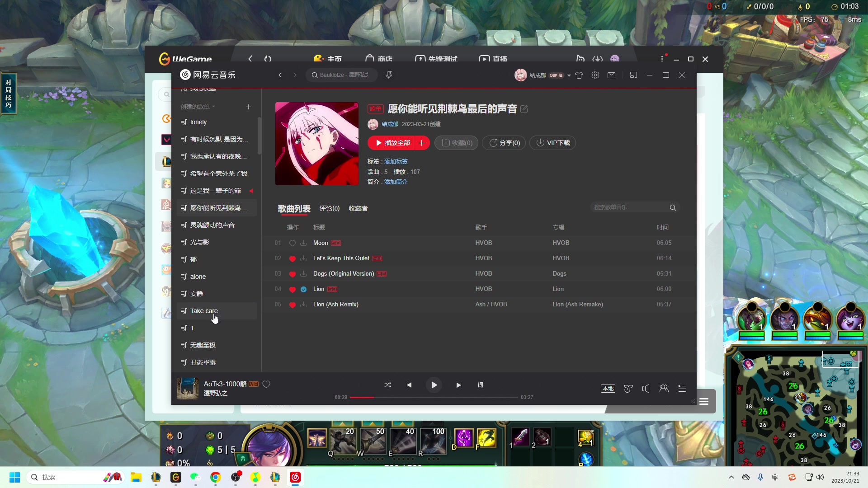Image resolution: width=868 pixels, height=488 pixels.
Task: Click the voice search microphone icon
Action: [389, 75]
